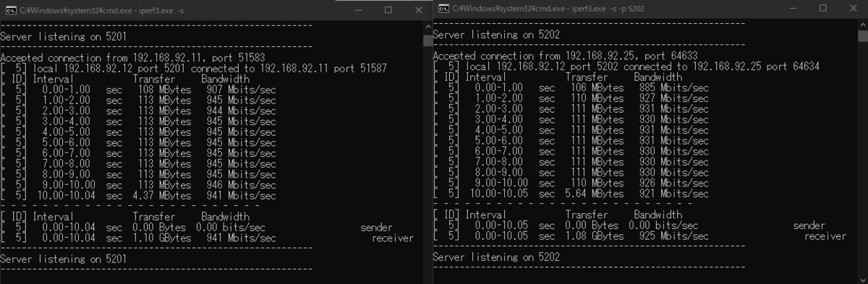
Task: Click the '106 MBytes' transfer value
Action: pos(597,88)
